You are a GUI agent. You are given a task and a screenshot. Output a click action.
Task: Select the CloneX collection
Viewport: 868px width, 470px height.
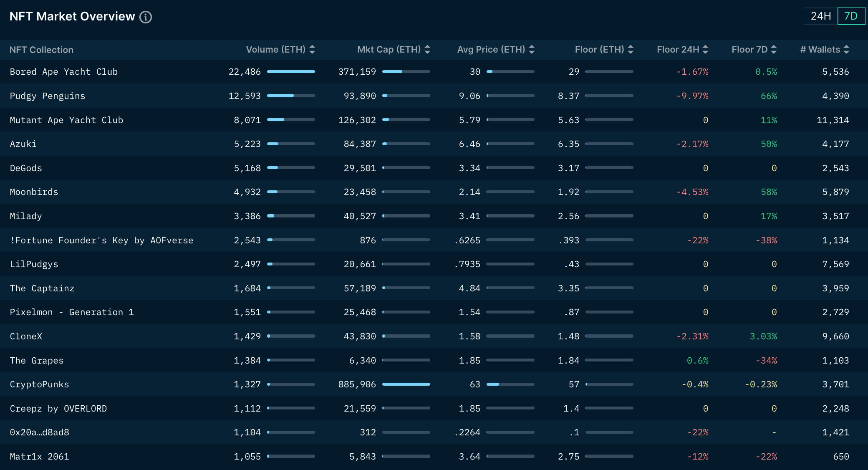tap(26, 336)
